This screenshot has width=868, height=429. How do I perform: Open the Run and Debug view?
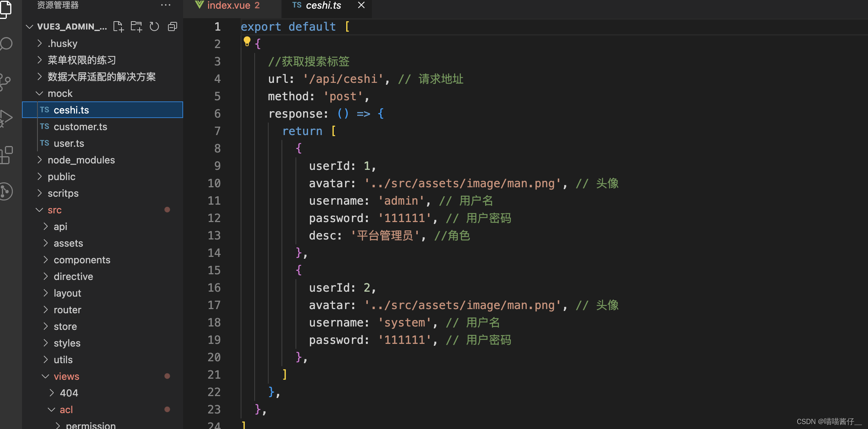6,117
